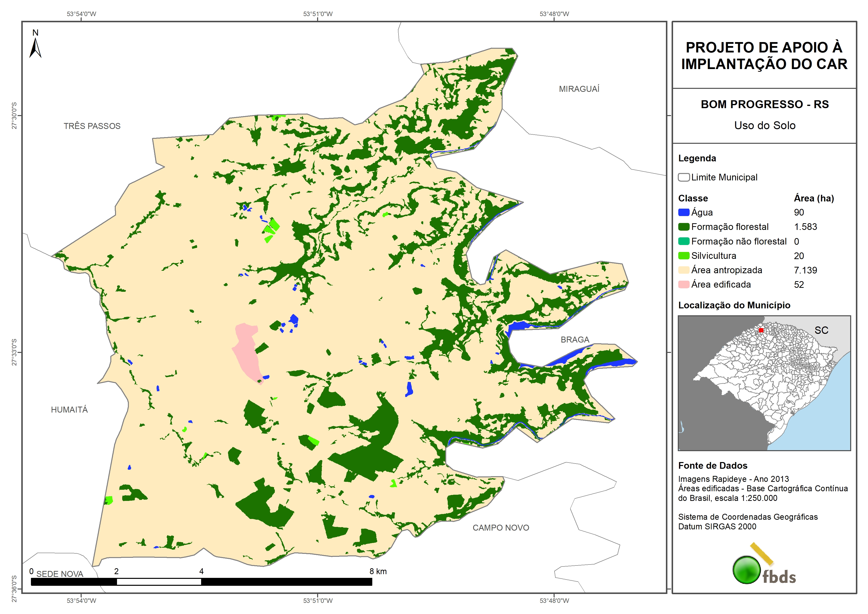Screen dimensions: 868x614
Task: Click the red location marker in the inset map
Action: click(x=761, y=330)
